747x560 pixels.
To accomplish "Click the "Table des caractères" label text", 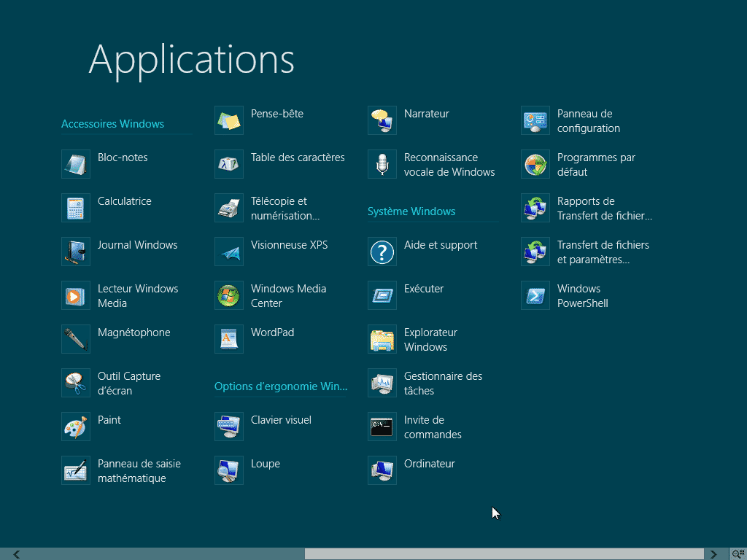I will [x=298, y=157].
